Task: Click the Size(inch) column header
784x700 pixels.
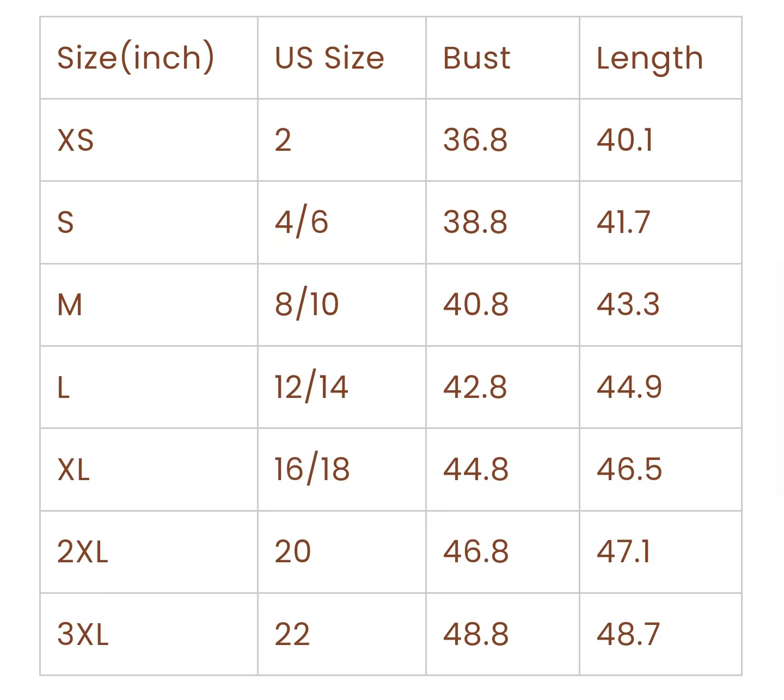Action: (x=136, y=58)
